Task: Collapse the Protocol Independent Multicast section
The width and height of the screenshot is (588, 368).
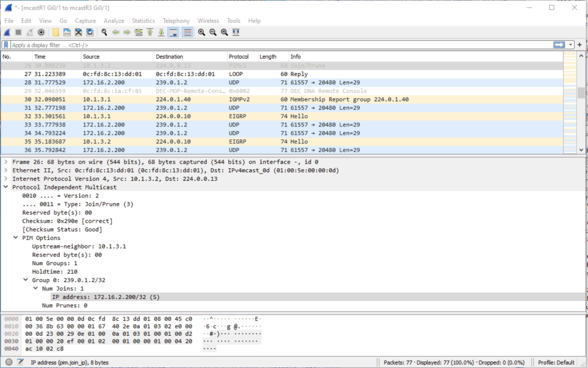Action: coord(7,187)
